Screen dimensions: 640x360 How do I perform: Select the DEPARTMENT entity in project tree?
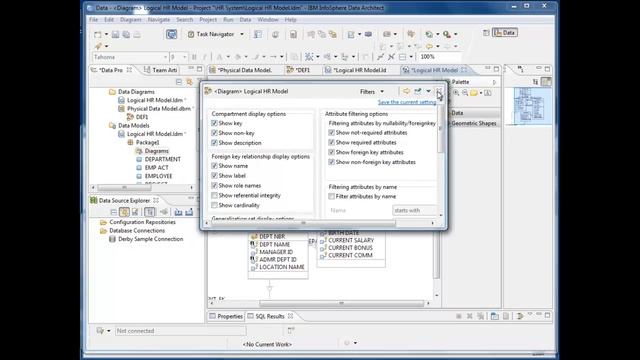pyautogui.click(x=162, y=159)
